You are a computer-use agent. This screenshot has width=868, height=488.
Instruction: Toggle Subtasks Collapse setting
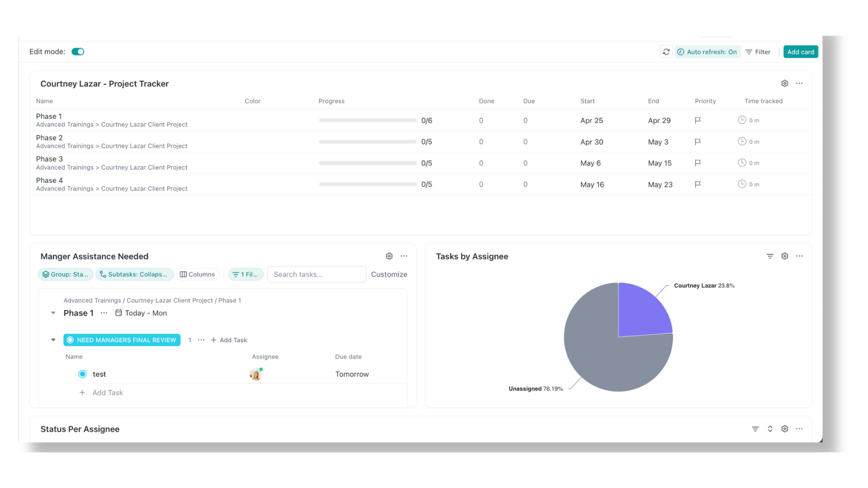133,274
